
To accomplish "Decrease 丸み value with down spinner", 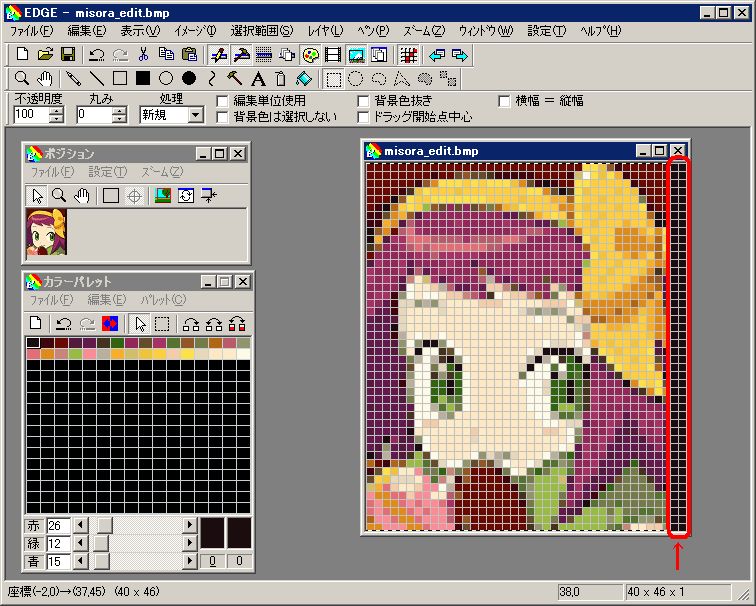I will click(120, 119).
